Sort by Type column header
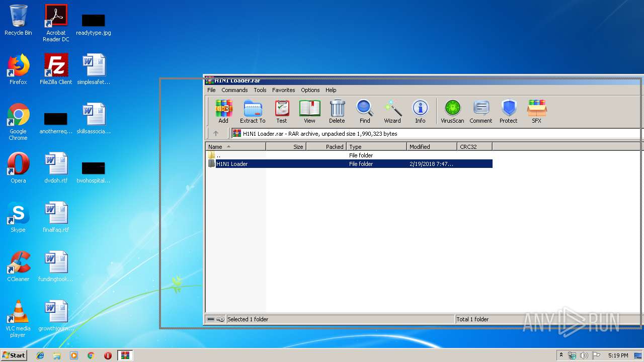 coord(376,147)
